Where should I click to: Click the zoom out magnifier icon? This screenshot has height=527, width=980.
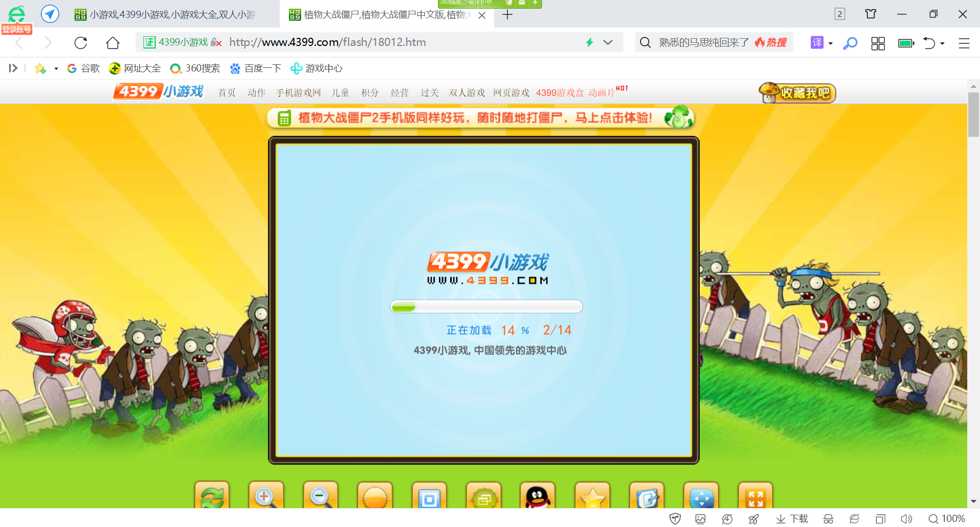321,495
